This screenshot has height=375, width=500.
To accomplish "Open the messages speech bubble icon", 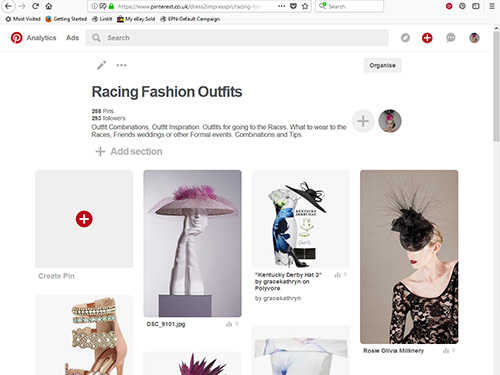I will point(450,38).
